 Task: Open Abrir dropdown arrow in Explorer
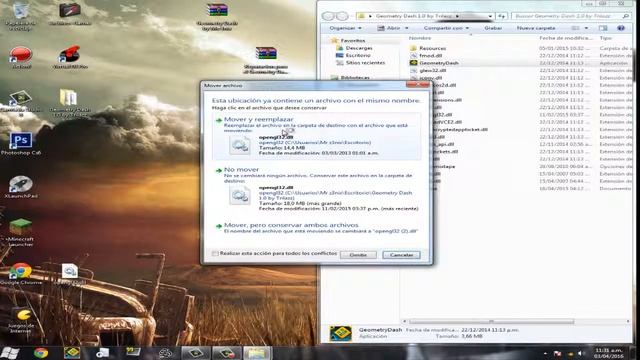[407, 28]
